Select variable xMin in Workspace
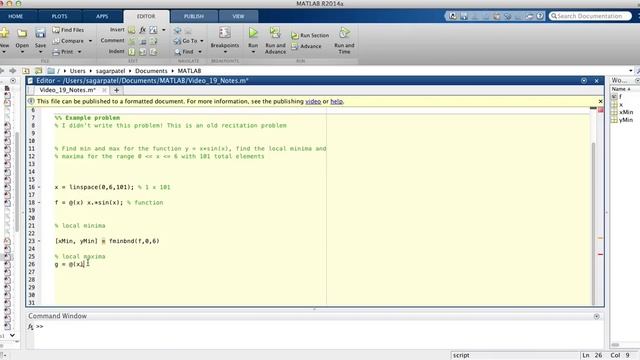This screenshot has height=360, width=640. point(626,112)
